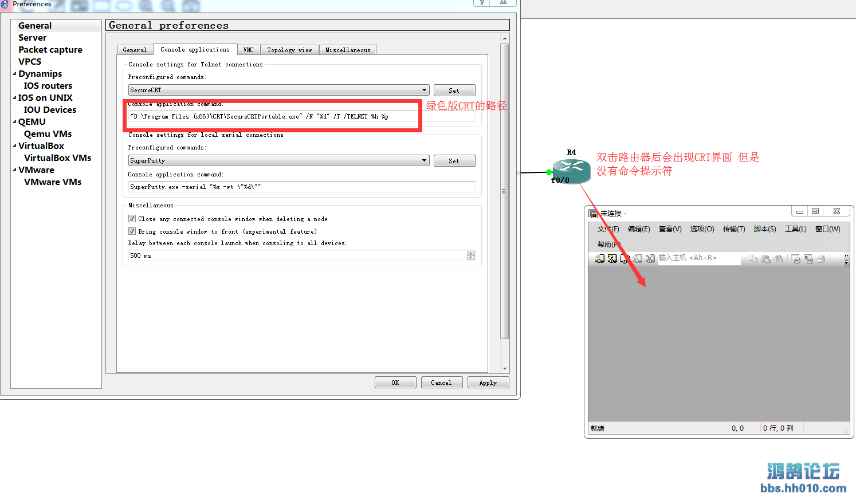Switch to the Topology view tab
The width and height of the screenshot is (856, 504).
click(289, 50)
